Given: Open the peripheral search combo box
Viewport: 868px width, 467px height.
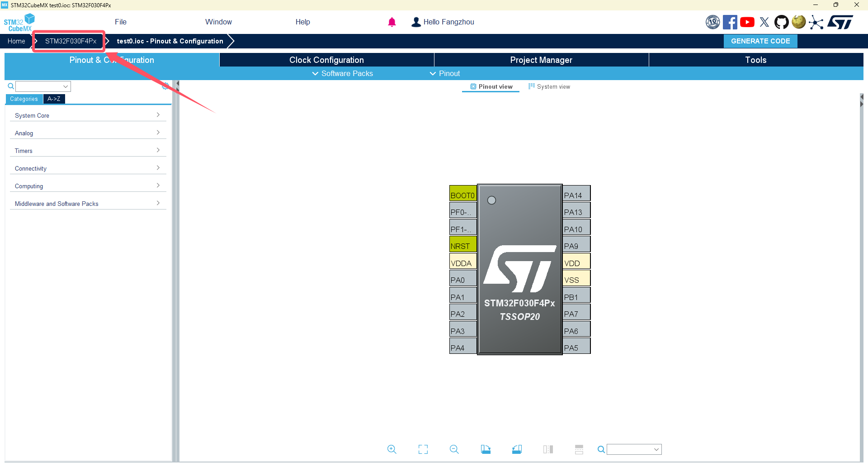Looking at the screenshot, I should pos(43,86).
